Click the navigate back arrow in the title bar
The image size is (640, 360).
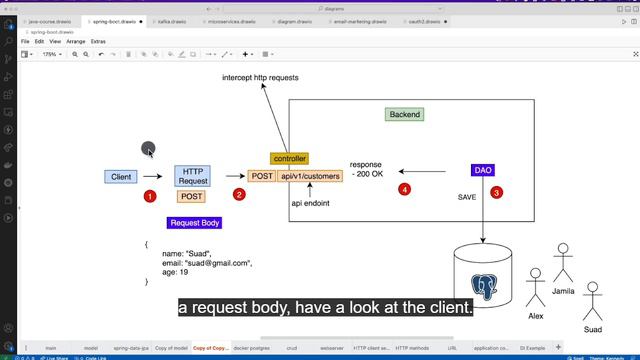click(x=209, y=9)
